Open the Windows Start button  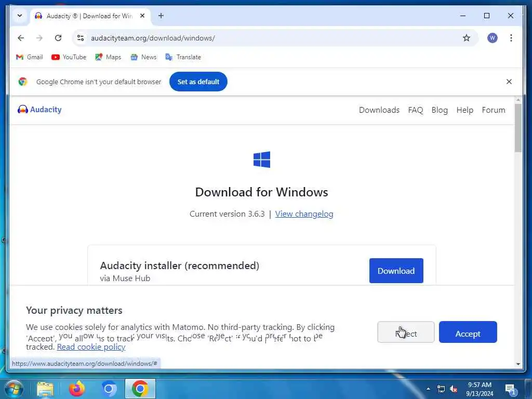[14, 389]
